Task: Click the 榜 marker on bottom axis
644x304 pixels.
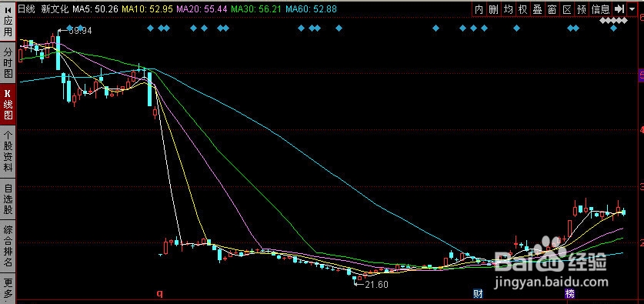Action: pos(569,294)
